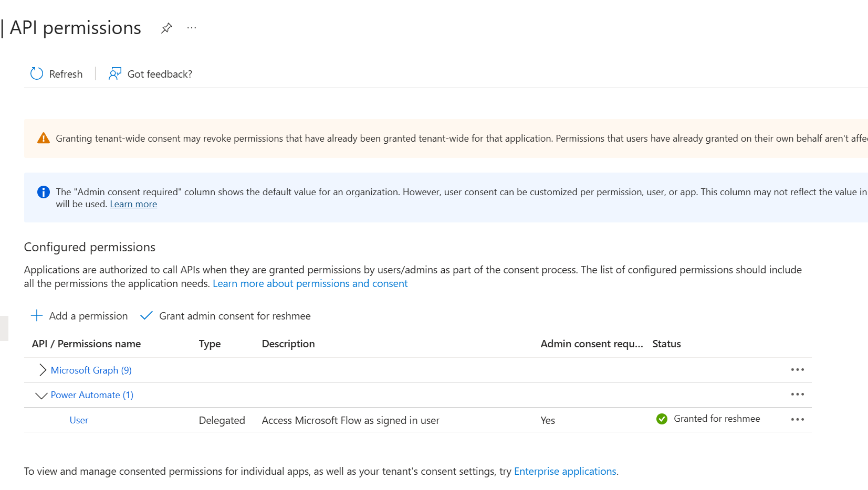Expand the Microsoft Graph permissions group

[41, 370]
